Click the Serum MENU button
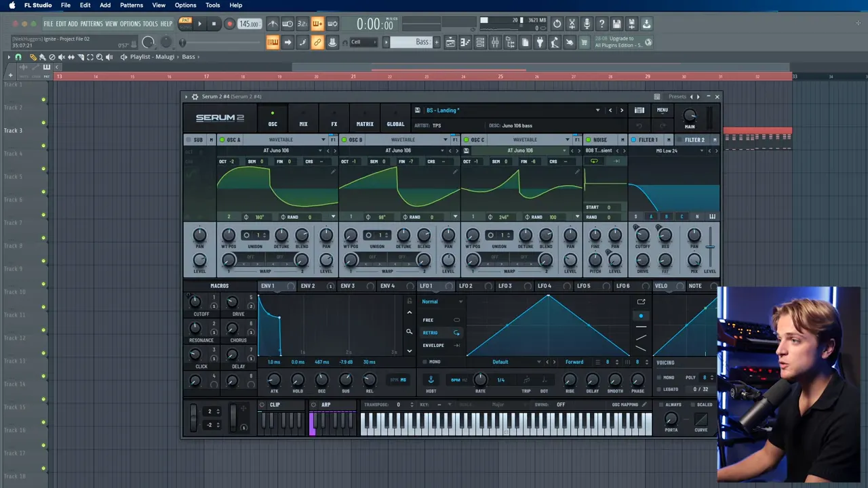868x488 pixels. 662,110
